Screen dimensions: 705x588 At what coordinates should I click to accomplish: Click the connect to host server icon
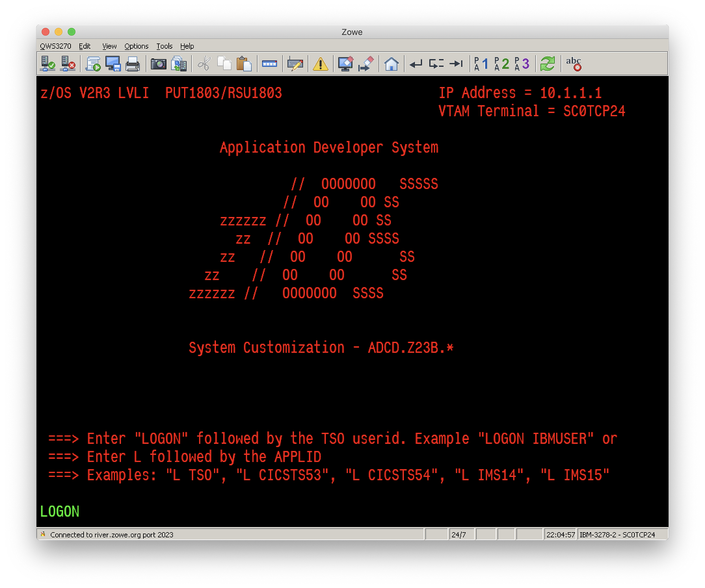pyautogui.click(x=48, y=64)
